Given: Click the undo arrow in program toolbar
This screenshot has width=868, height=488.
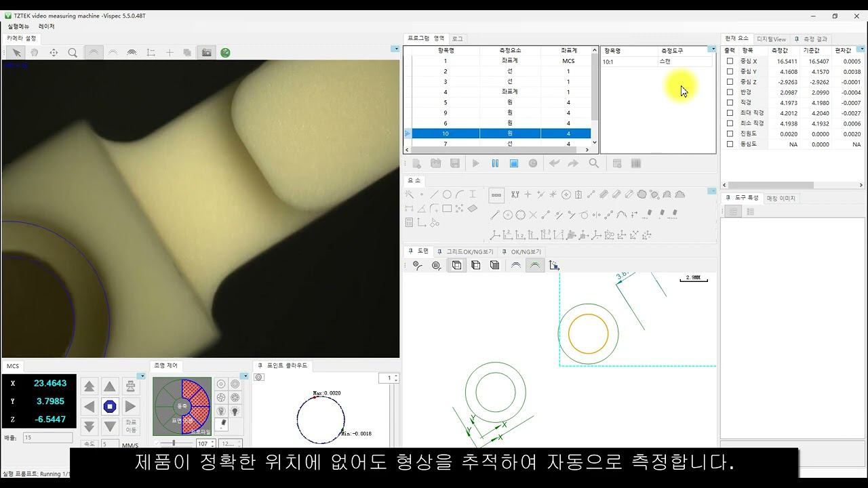Looking at the screenshot, I should [554, 163].
